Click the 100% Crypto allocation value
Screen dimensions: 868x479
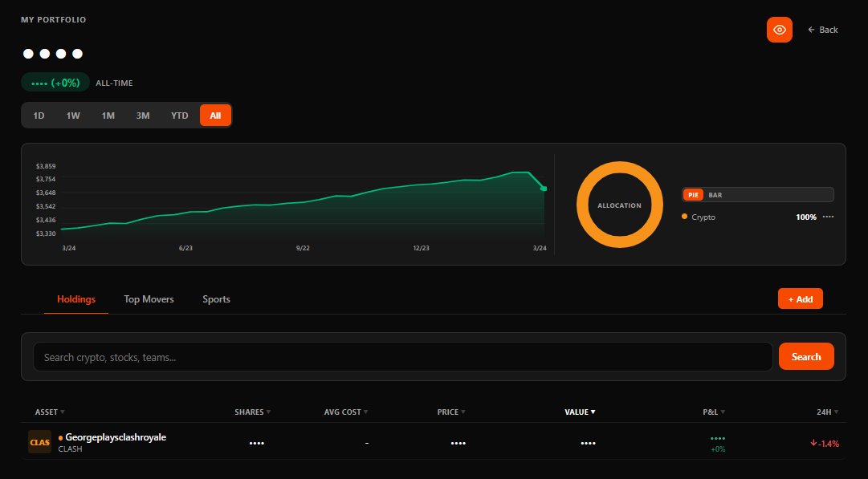click(x=806, y=217)
